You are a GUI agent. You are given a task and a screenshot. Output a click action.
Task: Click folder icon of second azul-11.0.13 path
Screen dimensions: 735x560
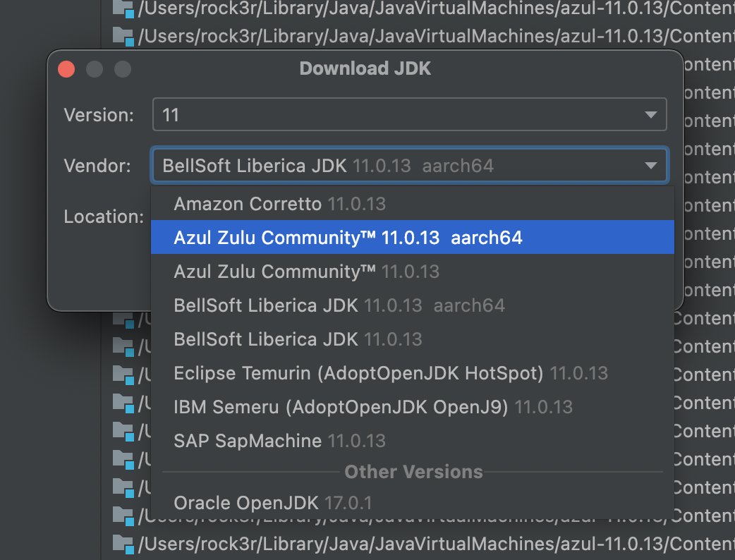pos(123,37)
